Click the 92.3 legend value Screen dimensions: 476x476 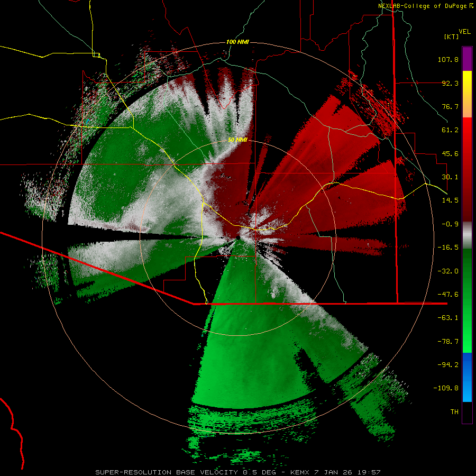coord(450,83)
